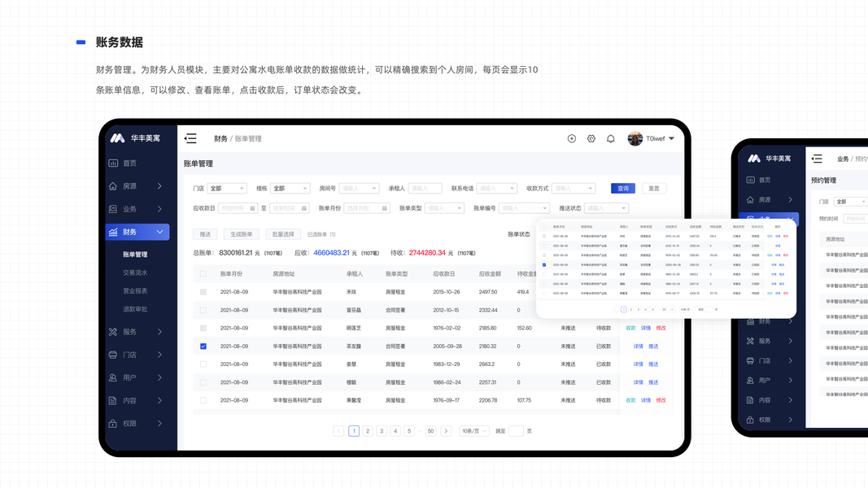Check the row with due date 1983-12-29
The height and width of the screenshot is (488, 868).
coord(203,364)
